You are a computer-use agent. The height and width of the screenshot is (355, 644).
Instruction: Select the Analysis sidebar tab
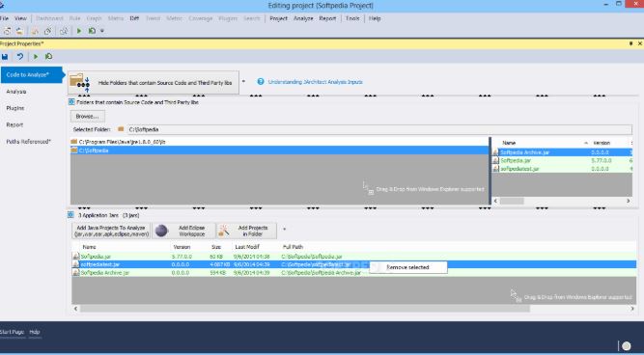coord(16,92)
